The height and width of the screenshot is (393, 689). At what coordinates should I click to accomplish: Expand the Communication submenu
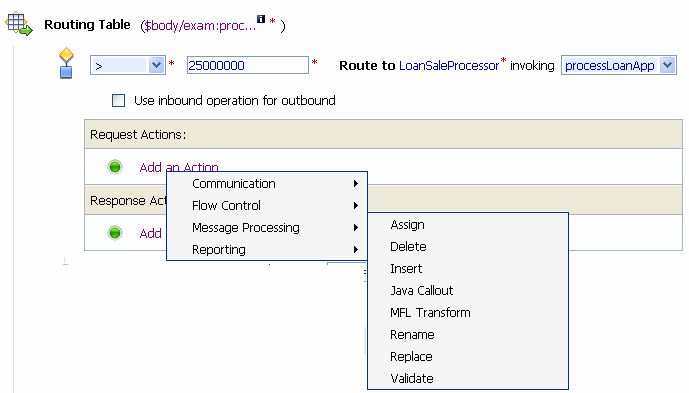pos(267,184)
